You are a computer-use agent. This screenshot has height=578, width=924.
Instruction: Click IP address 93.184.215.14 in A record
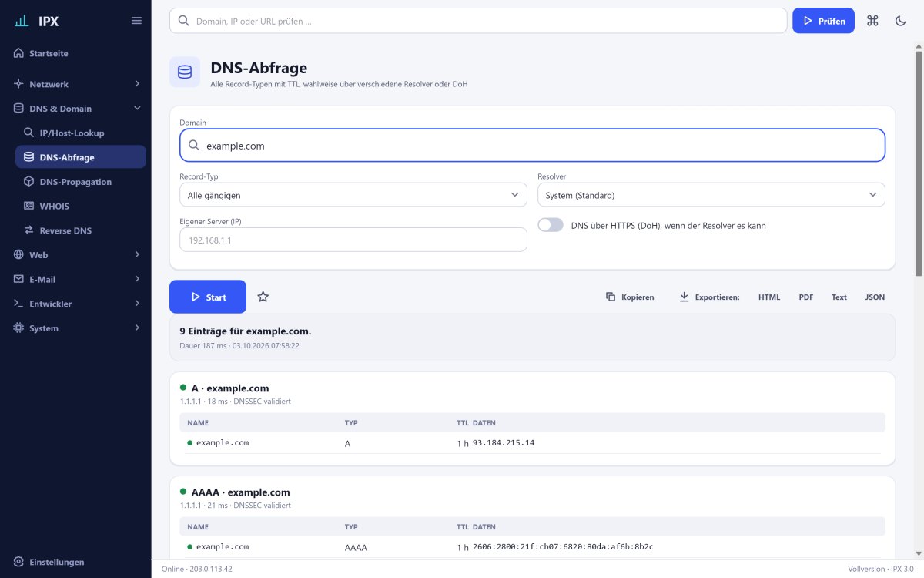pos(504,442)
